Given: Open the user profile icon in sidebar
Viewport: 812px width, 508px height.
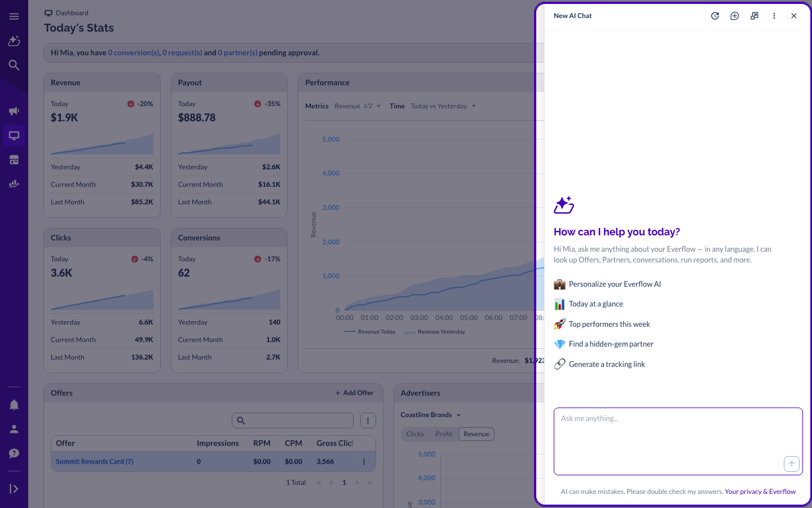Looking at the screenshot, I should point(14,429).
